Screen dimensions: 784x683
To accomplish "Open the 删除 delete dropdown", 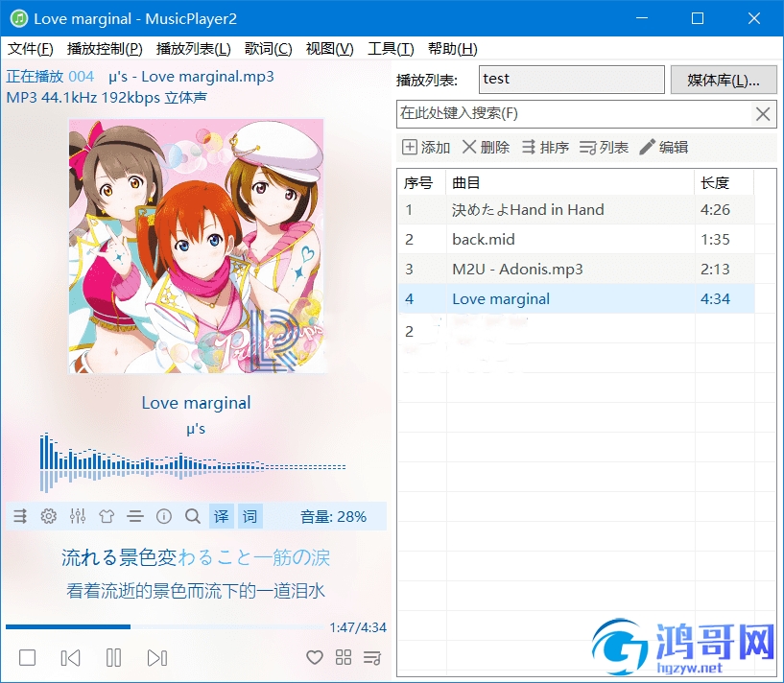I will (486, 148).
